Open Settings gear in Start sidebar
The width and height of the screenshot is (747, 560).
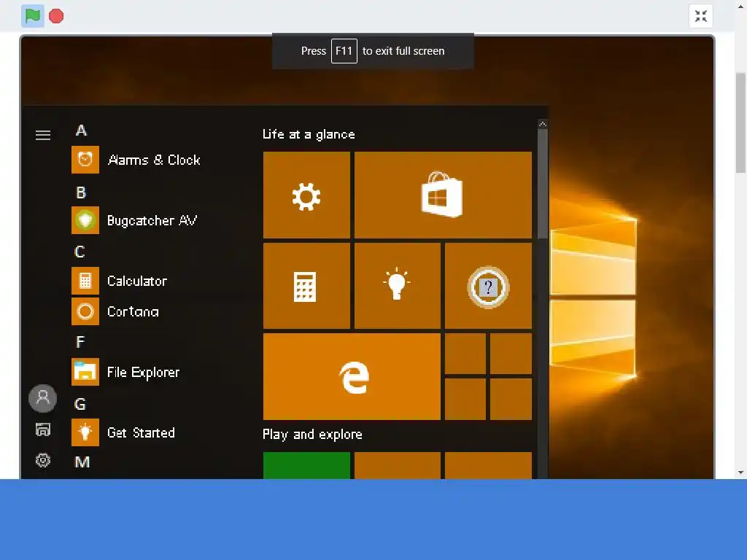point(43,461)
